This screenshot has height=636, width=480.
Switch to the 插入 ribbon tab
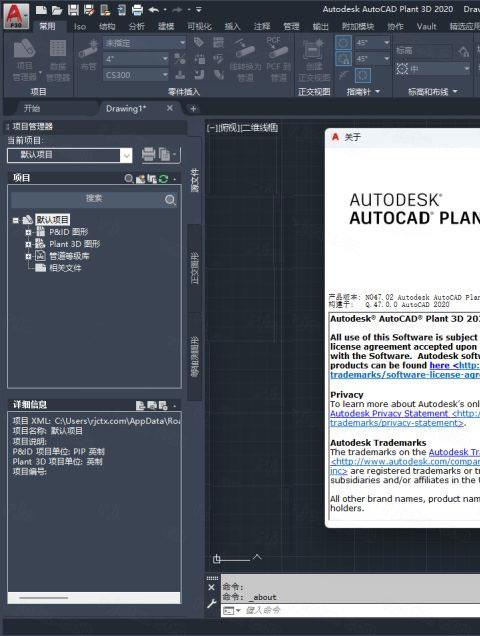point(232,27)
